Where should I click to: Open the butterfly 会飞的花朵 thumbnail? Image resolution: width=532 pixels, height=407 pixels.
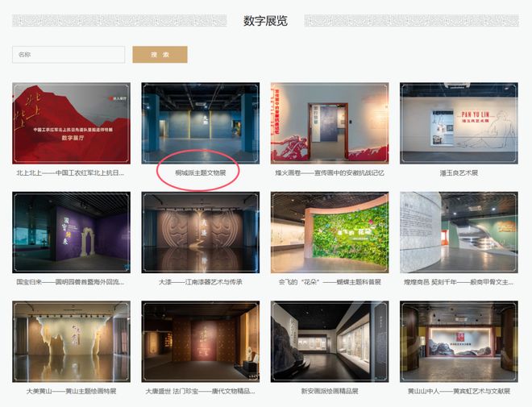pos(329,231)
